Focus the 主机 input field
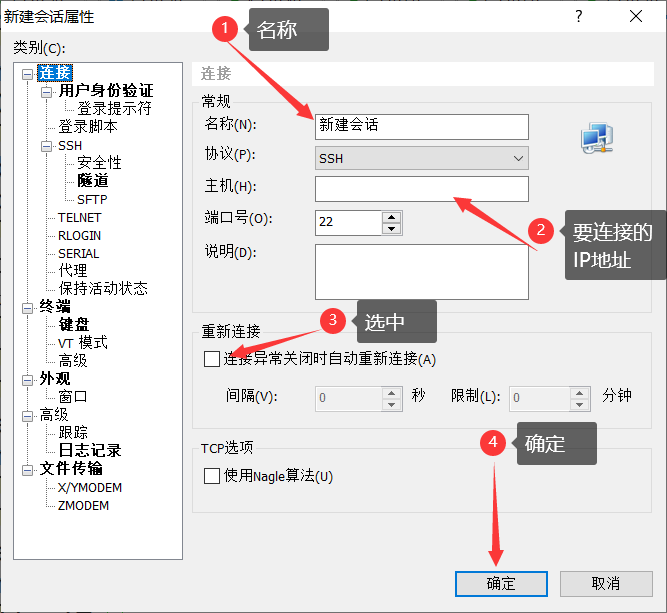Image resolution: width=667 pixels, height=613 pixels. pos(422,189)
